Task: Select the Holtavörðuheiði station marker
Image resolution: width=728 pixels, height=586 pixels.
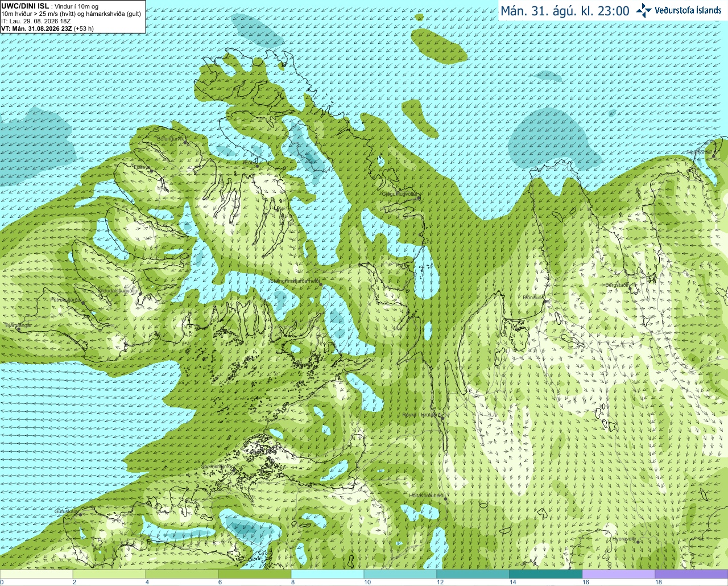Action: (x=445, y=499)
